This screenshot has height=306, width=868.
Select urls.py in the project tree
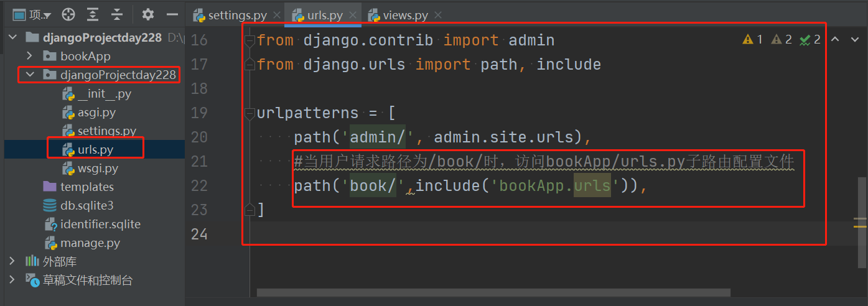(x=95, y=149)
